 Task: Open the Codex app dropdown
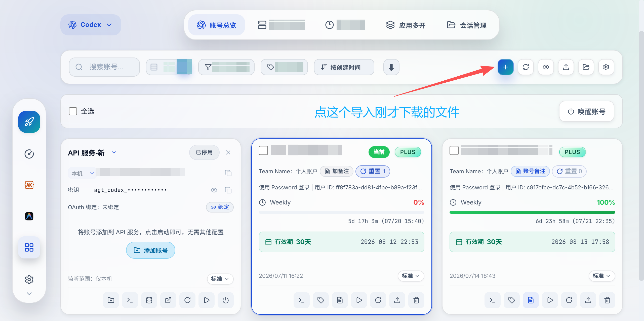[91, 25]
